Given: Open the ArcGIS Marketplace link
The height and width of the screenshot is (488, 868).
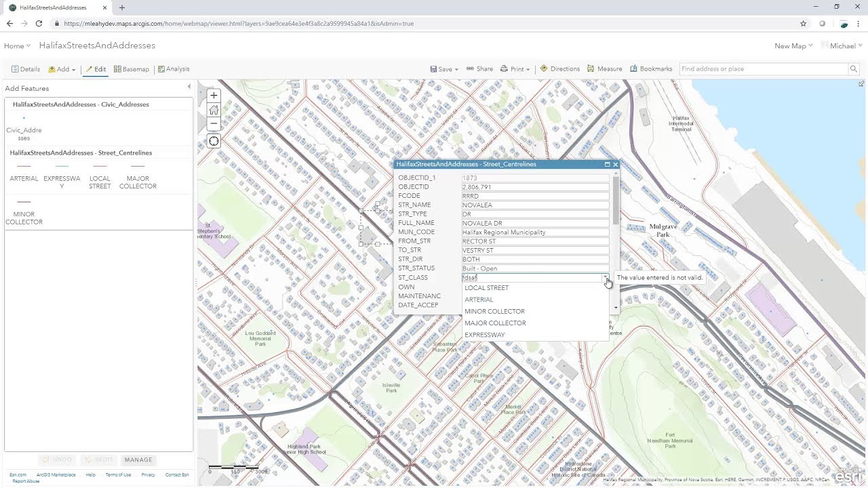Looking at the screenshot, I should (56, 475).
